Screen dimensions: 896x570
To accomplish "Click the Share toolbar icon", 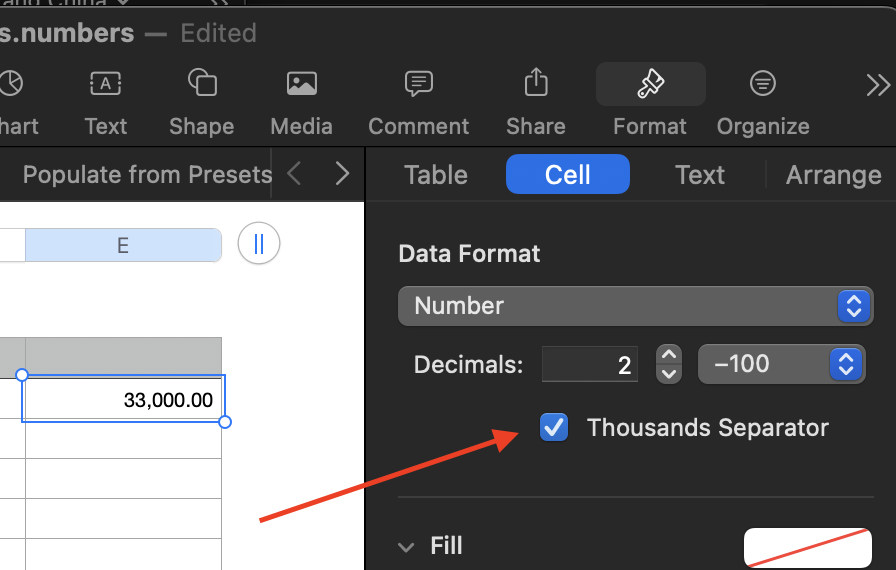I will (x=536, y=85).
